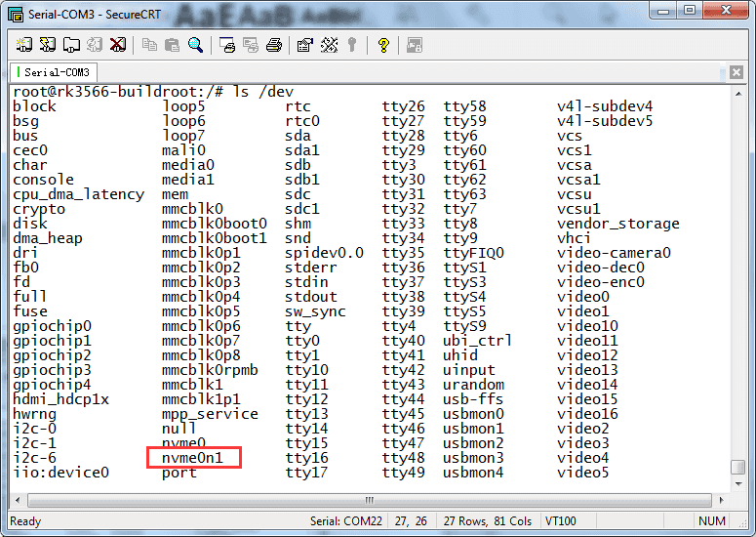Click the Paste toolbar icon

[x=172, y=45]
